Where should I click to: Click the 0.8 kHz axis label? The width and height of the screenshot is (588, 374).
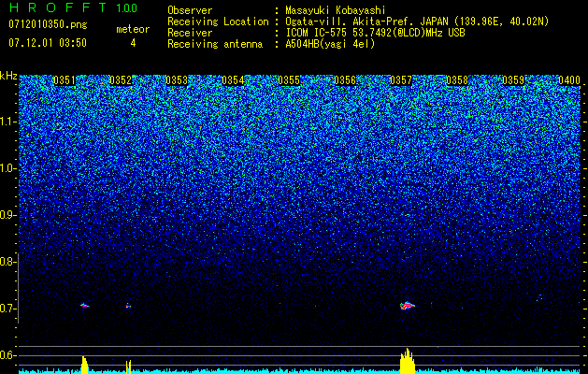[x=7, y=262]
